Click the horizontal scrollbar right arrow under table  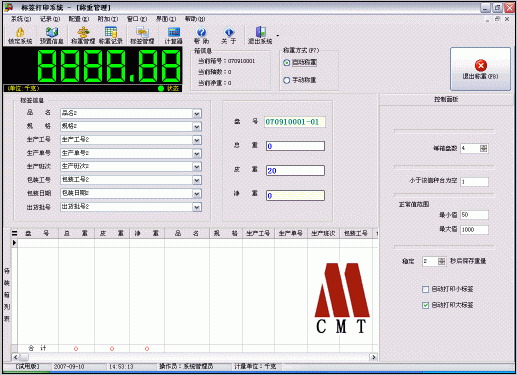tap(374, 357)
